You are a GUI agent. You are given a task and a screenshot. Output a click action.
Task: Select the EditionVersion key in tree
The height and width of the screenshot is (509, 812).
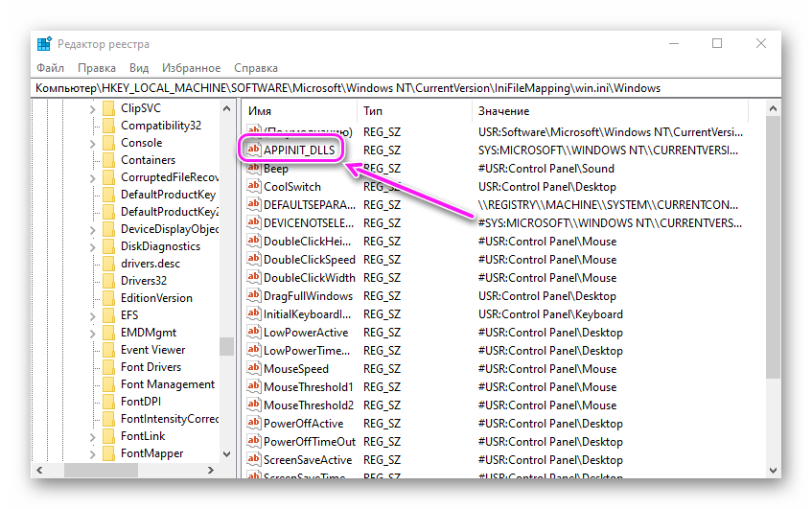pos(155,298)
